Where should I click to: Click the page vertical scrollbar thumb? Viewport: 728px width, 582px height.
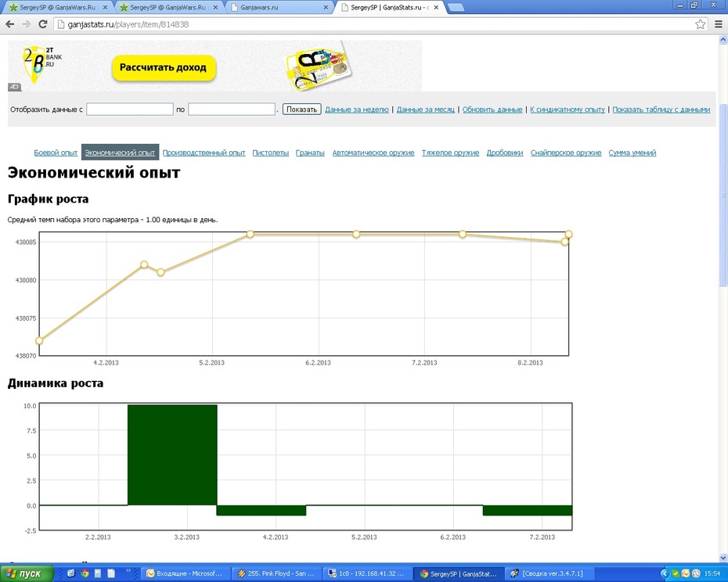(723, 195)
